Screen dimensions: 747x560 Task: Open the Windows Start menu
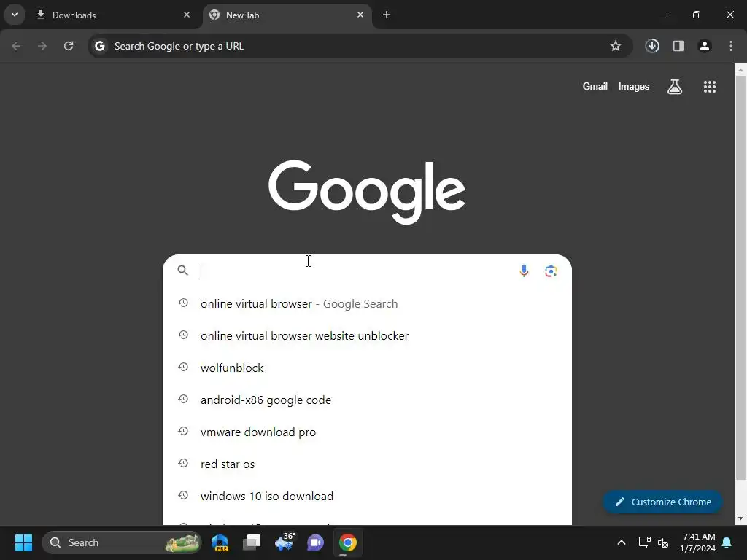[23, 542]
